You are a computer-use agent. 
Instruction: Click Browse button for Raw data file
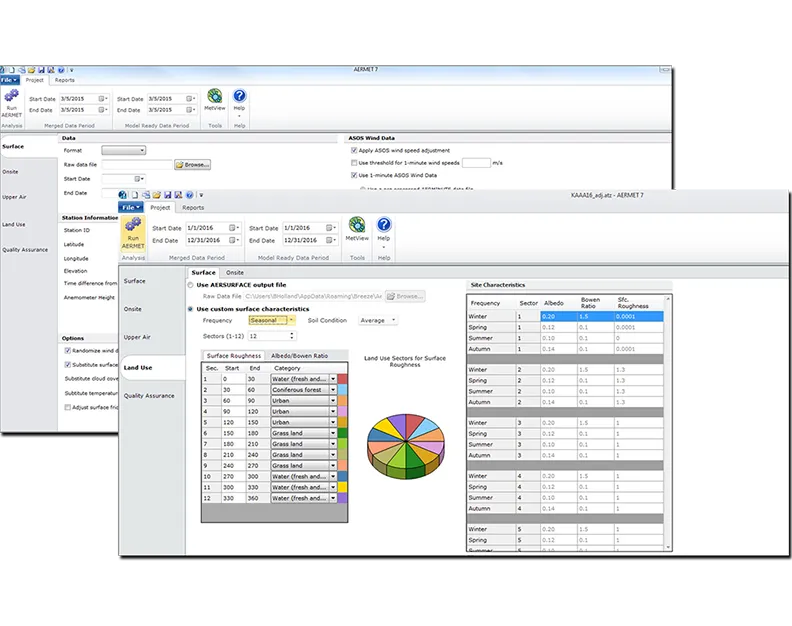(193, 164)
